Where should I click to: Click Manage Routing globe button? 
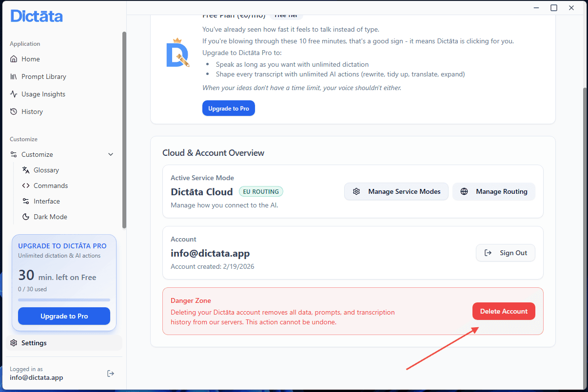493,191
